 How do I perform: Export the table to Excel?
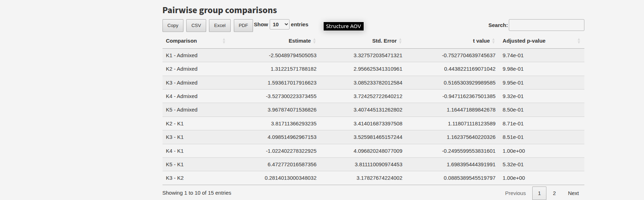(220, 26)
